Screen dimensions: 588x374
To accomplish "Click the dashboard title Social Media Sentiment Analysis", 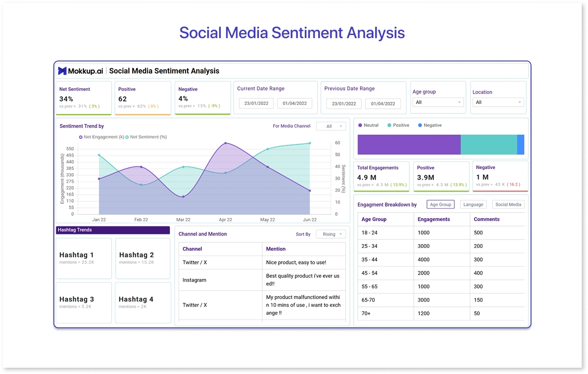I will tap(164, 71).
